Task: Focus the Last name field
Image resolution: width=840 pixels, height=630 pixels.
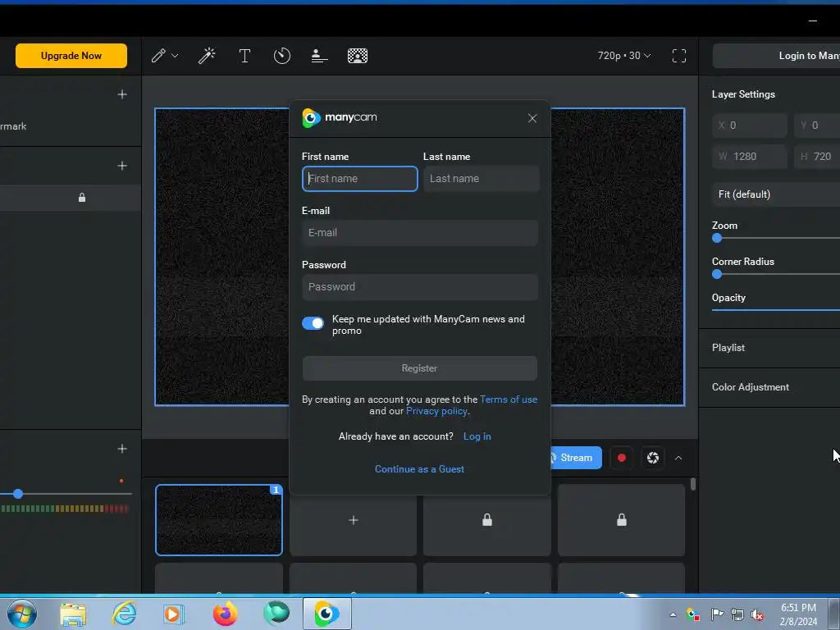Action: point(481,178)
